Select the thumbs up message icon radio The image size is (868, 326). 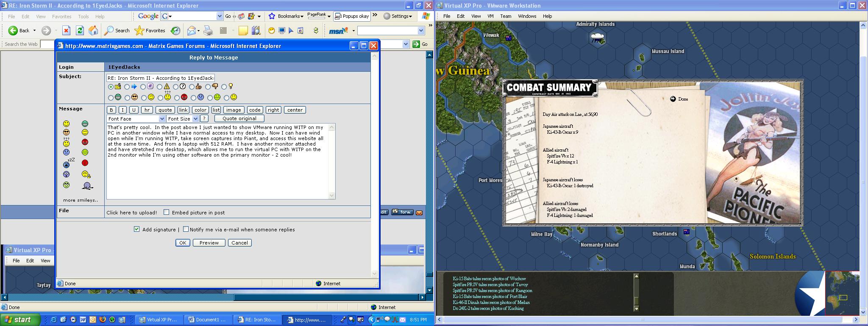192,87
